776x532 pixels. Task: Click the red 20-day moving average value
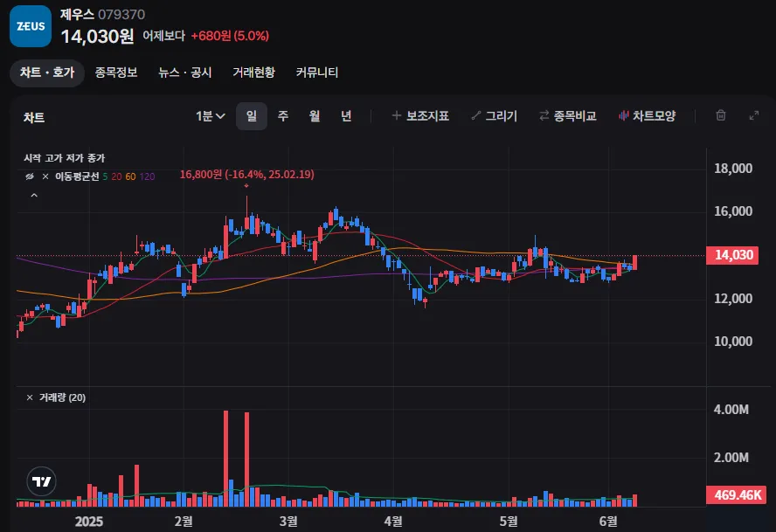click(116, 176)
